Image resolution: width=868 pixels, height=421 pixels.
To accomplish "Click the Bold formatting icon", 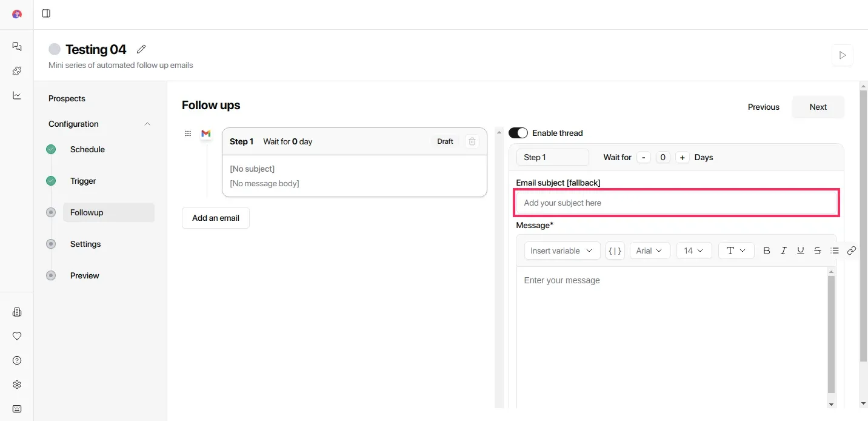I will (767, 251).
